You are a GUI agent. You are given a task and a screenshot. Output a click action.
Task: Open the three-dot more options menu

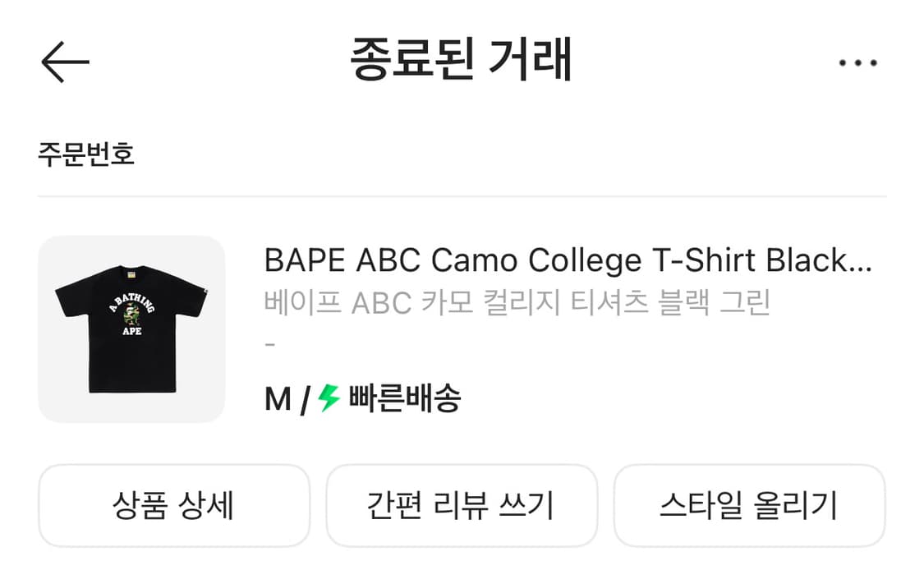click(x=857, y=62)
